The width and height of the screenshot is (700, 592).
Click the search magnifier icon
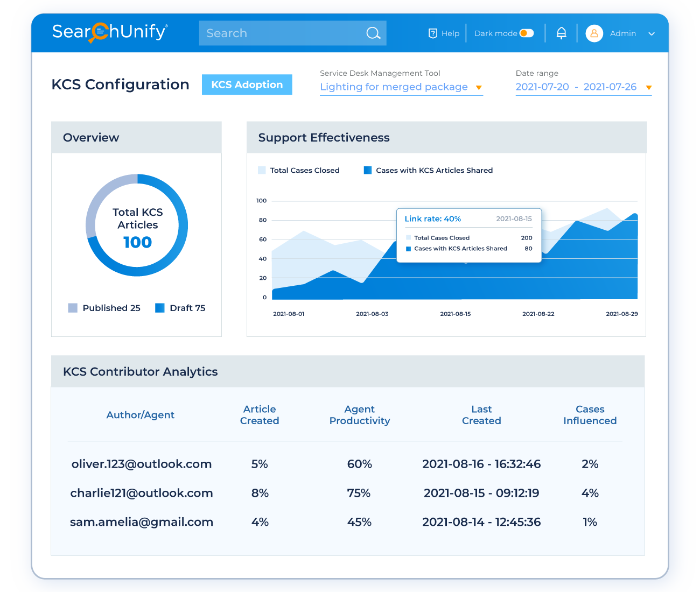pos(373,33)
